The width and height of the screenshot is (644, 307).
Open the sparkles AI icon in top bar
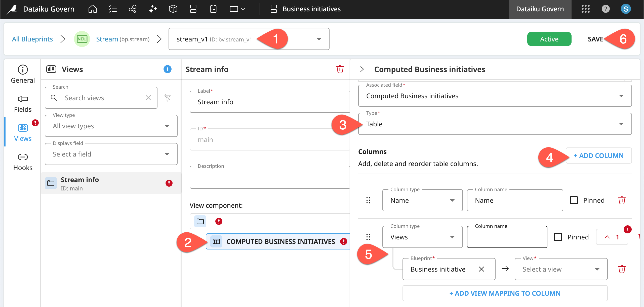pos(153,9)
